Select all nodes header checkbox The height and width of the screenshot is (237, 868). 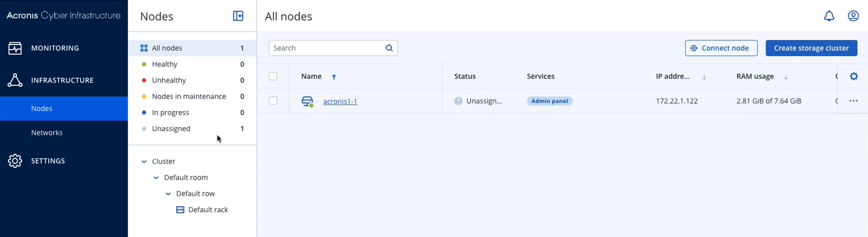pos(273,76)
